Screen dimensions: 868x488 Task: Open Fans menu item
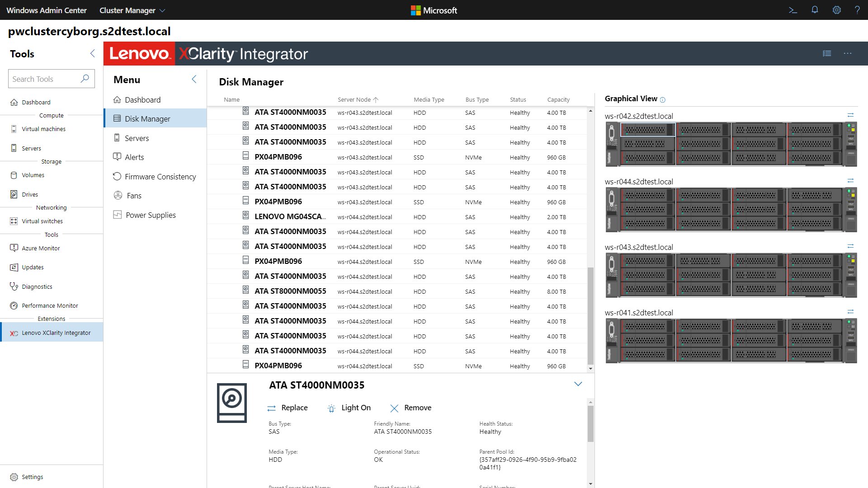155,196
